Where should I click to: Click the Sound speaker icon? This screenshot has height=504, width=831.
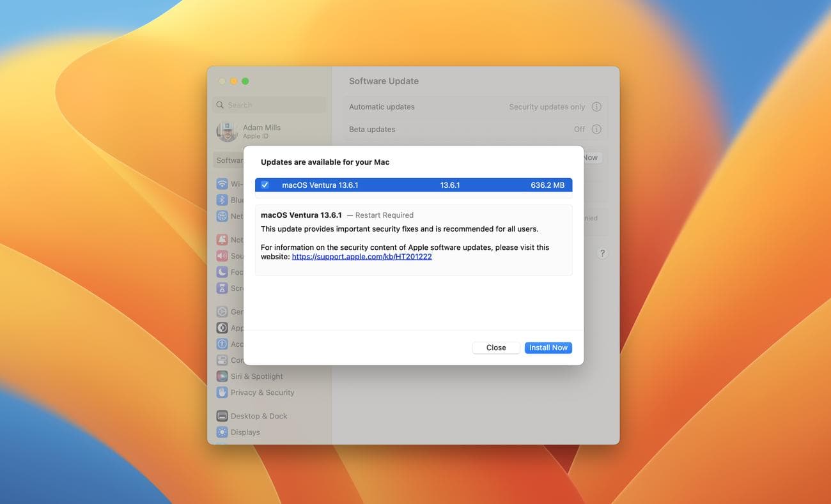(222, 256)
